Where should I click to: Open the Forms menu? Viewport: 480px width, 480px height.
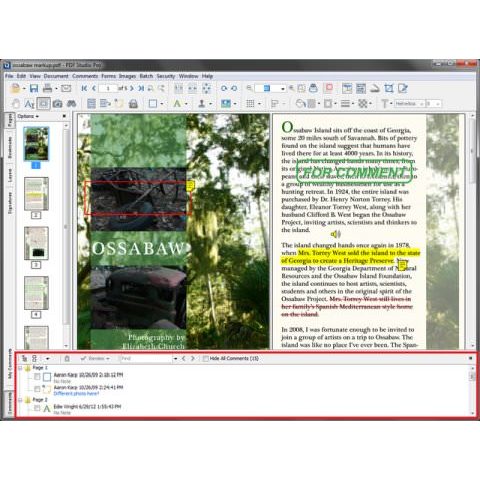(109, 76)
